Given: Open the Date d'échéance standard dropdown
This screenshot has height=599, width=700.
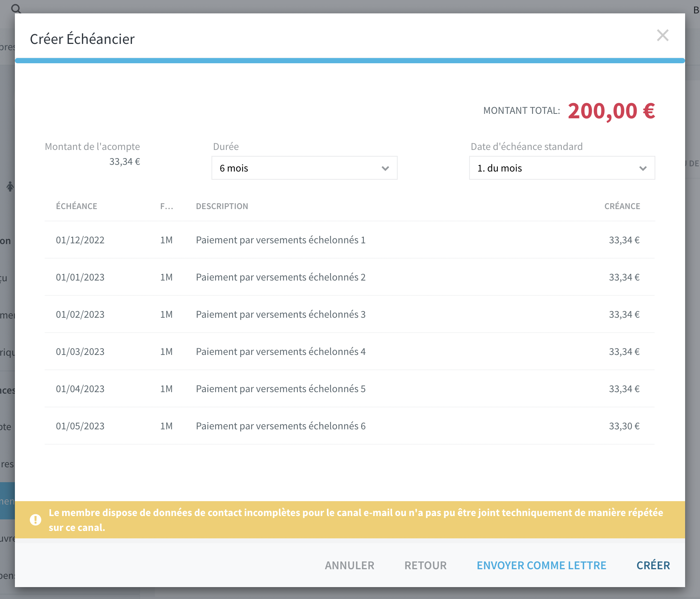Looking at the screenshot, I should (561, 168).
